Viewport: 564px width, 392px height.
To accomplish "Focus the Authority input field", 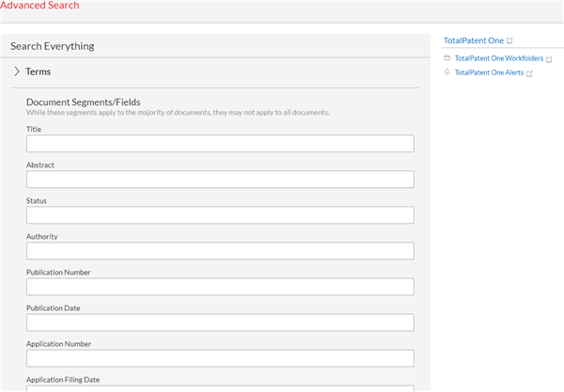I will pos(220,251).
